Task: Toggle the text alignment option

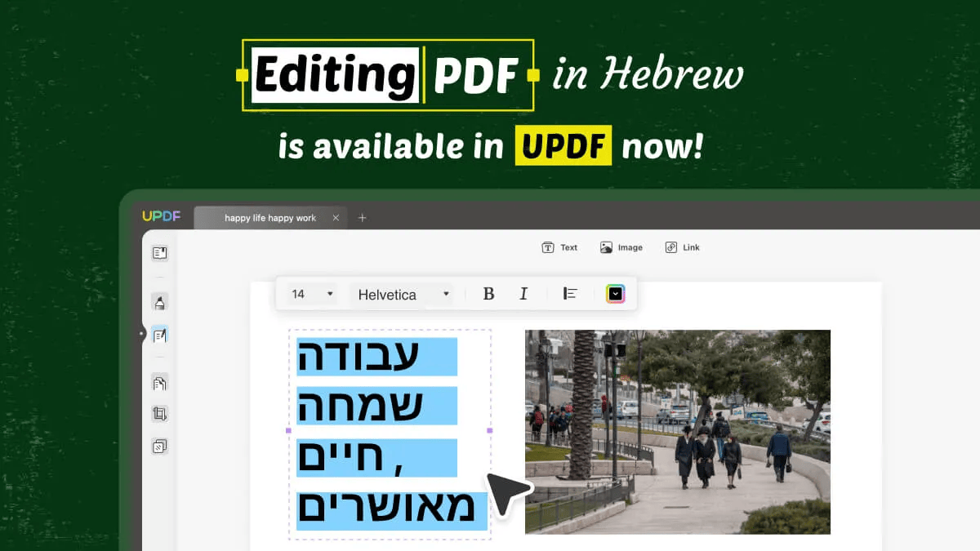Action: 569,294
